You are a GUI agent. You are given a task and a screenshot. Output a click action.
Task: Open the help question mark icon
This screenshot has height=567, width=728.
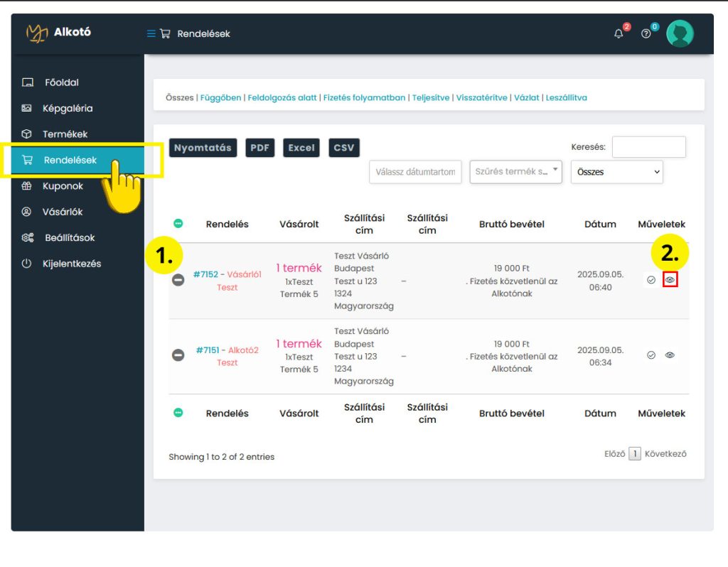tap(646, 33)
